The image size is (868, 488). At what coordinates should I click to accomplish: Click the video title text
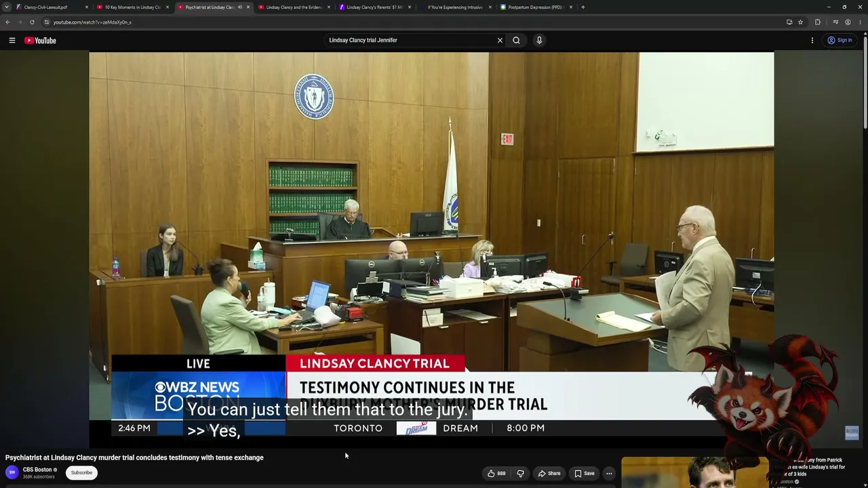(x=134, y=457)
